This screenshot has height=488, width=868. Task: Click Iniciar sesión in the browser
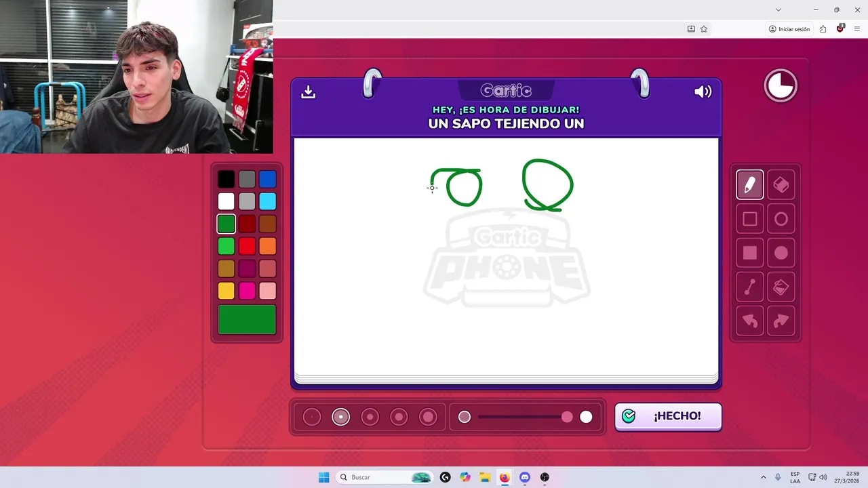pos(789,29)
